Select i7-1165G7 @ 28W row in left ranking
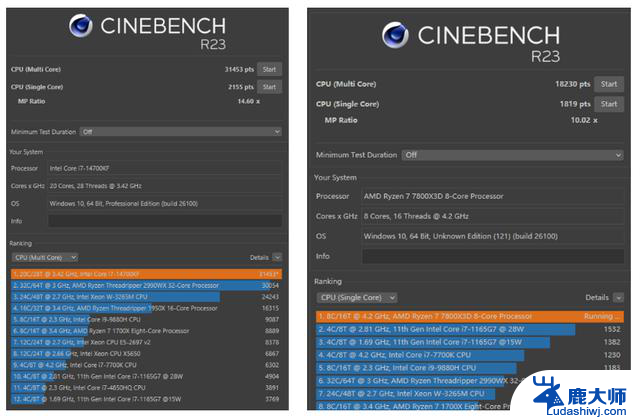The image size is (640, 418). pyautogui.click(x=147, y=376)
